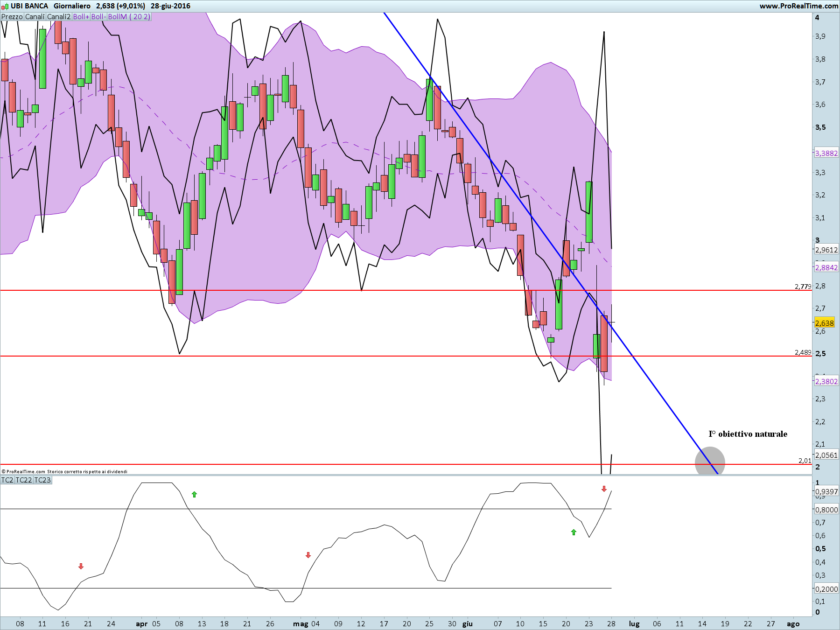Select the Boll+ indicator label

click(81, 17)
